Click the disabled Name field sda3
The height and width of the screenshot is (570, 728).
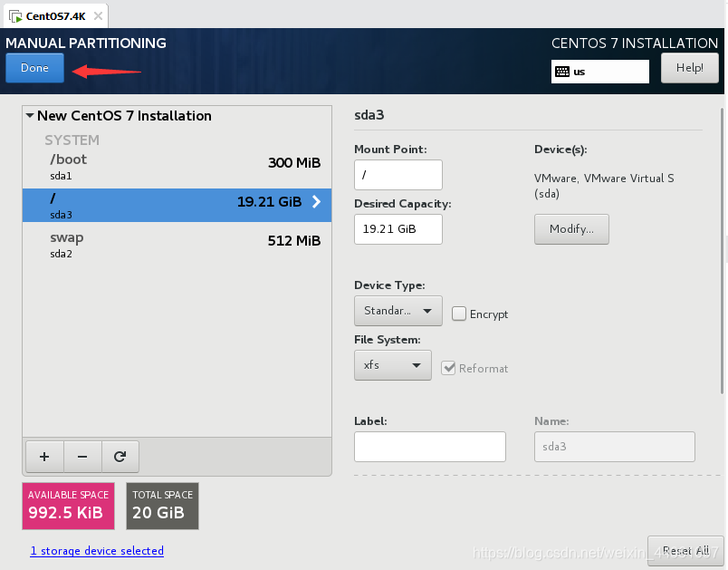[x=615, y=447]
